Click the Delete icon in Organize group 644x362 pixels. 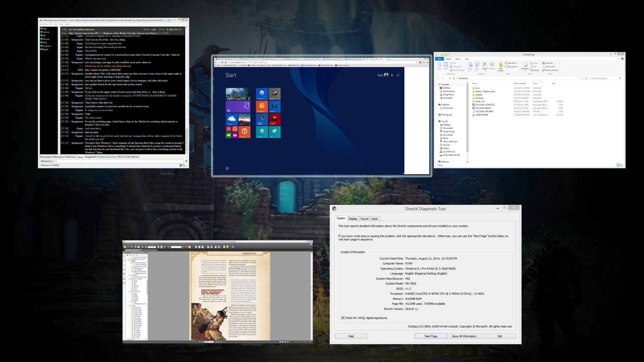click(x=485, y=66)
